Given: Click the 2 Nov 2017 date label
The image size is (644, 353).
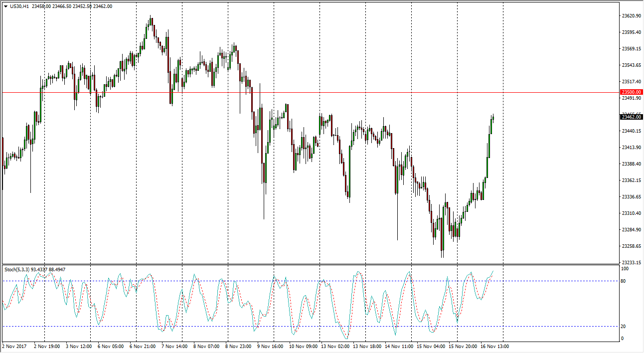Looking at the screenshot, I should coord(14,346).
